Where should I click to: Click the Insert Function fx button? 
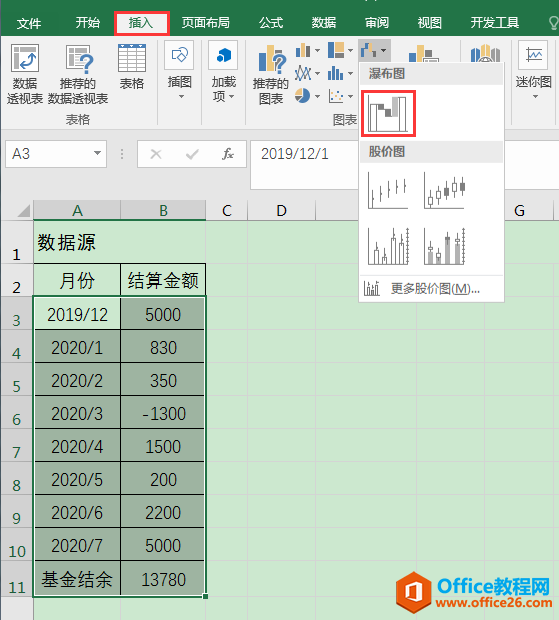point(228,154)
